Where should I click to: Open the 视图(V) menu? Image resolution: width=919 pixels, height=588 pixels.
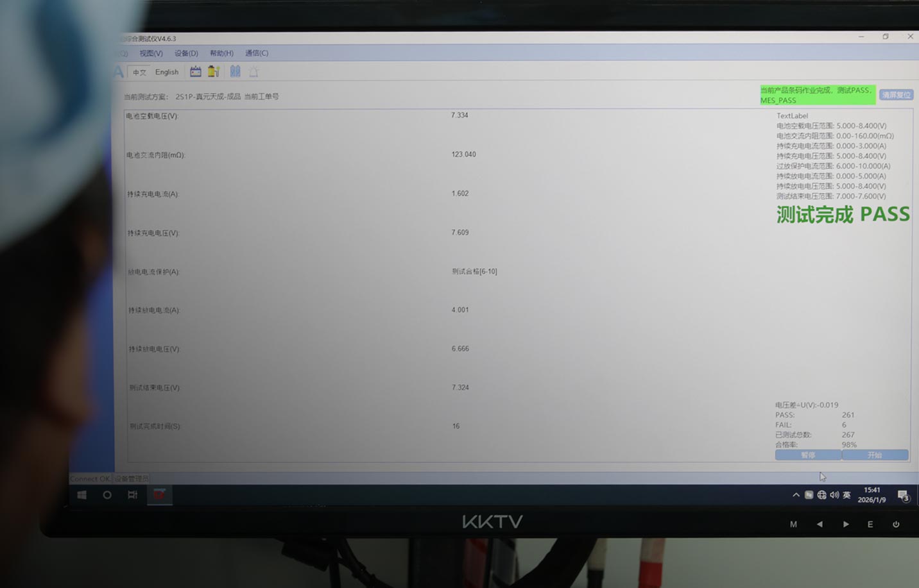coord(151,53)
